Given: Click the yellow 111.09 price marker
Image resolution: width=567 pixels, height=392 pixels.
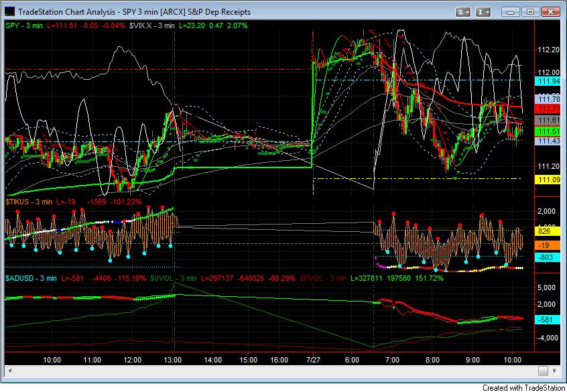Looking at the screenshot, I should [x=548, y=179].
